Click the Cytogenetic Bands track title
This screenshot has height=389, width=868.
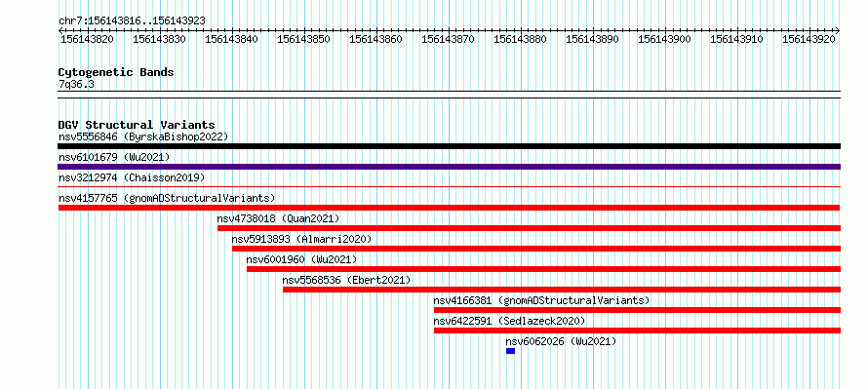(116, 72)
